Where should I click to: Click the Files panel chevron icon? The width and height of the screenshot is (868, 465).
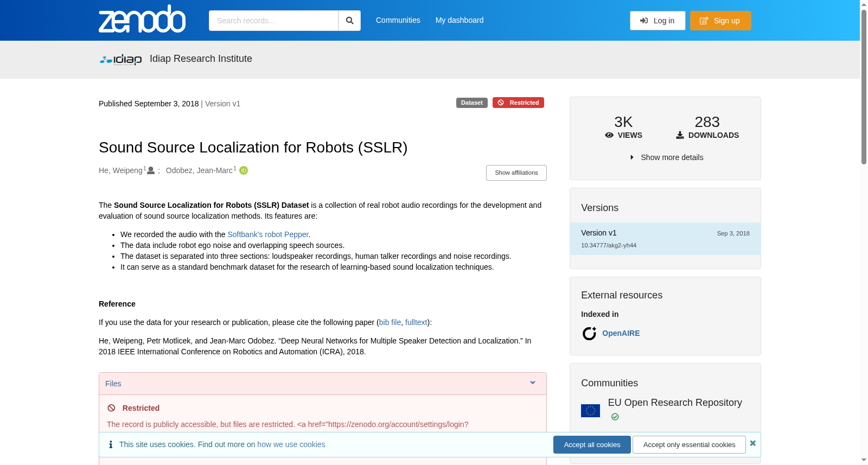(x=533, y=383)
